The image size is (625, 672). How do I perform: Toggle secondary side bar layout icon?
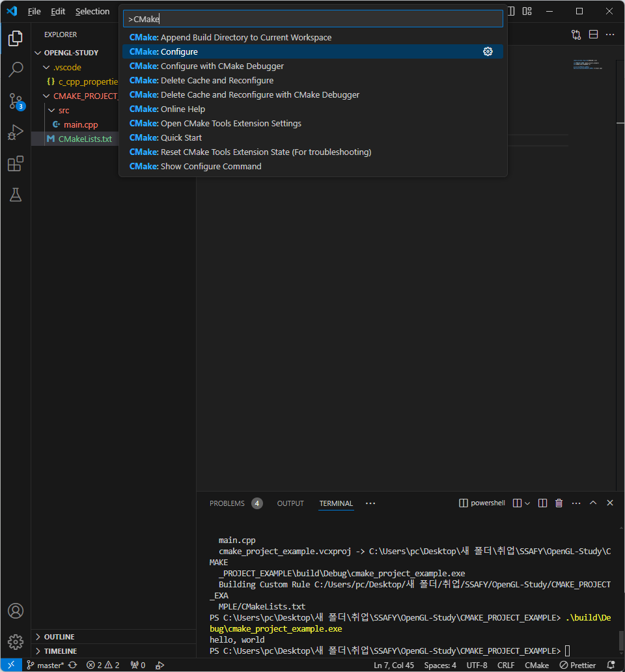(511, 11)
